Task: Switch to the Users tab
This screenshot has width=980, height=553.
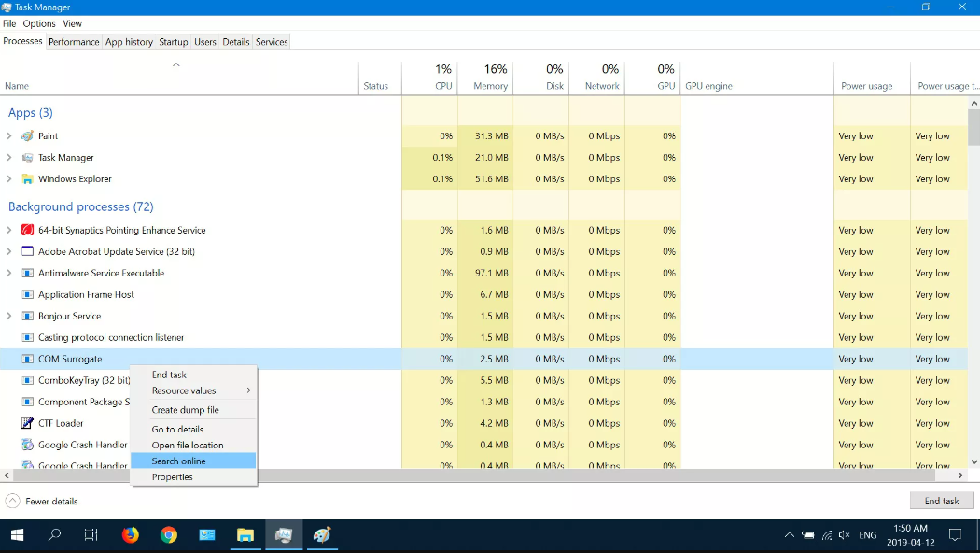Action: 205,42
